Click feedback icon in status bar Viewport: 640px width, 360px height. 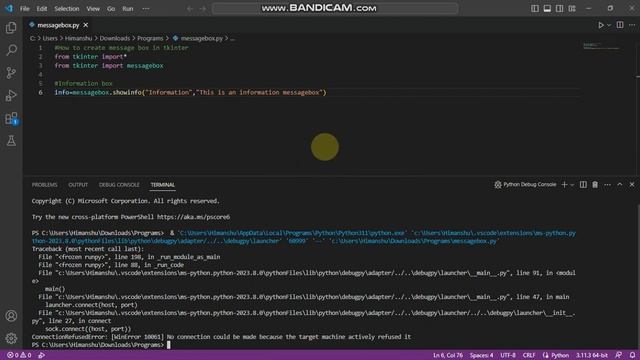pyautogui.click(x=619, y=355)
